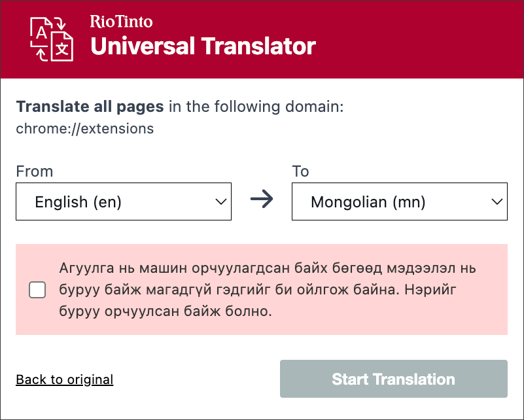Follow the Back to original link
Screen dimensions: 524x420
[x=65, y=379]
